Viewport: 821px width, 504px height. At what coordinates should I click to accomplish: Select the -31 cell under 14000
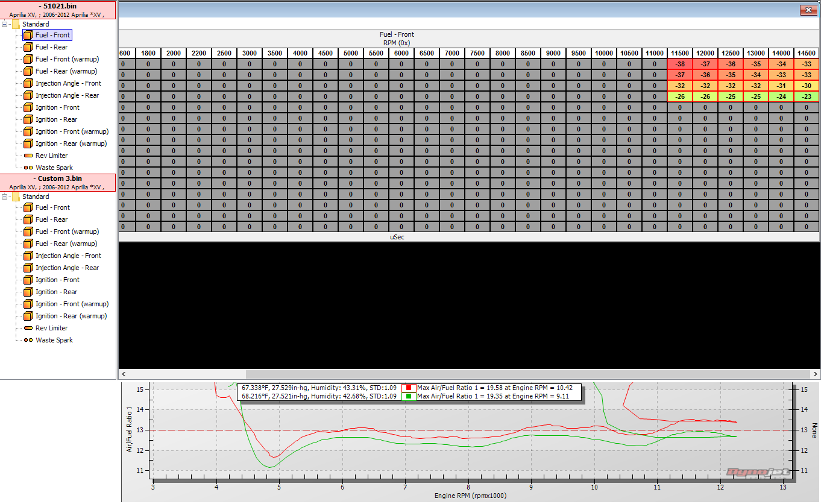pyautogui.click(x=781, y=86)
